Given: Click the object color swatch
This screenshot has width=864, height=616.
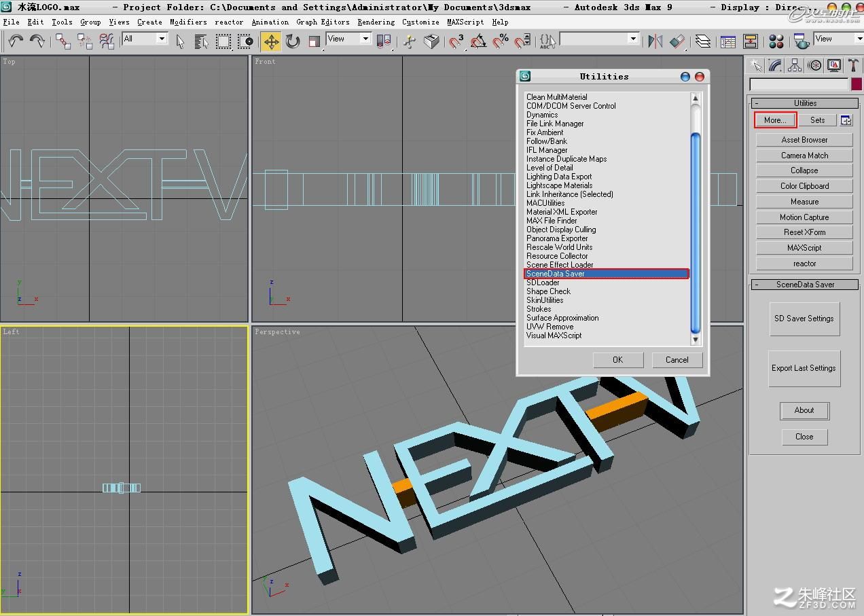Looking at the screenshot, I should (857, 84).
